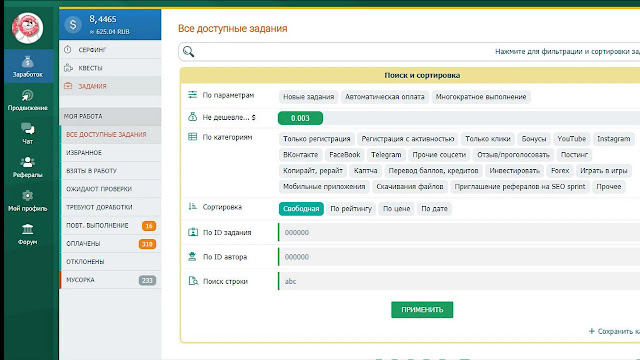Open Ожидают проверки list
The height and width of the screenshot is (360, 640).
pyautogui.click(x=110, y=189)
